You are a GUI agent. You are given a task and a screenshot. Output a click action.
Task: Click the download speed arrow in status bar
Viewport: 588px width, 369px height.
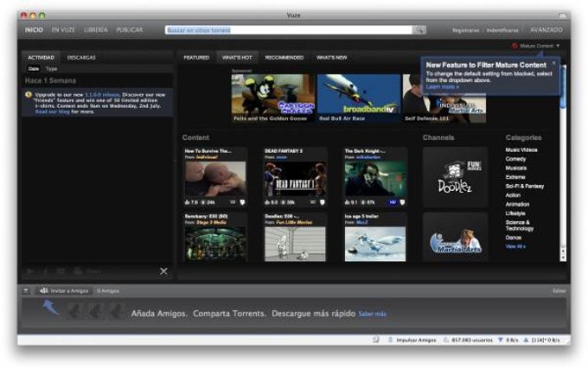coord(501,340)
